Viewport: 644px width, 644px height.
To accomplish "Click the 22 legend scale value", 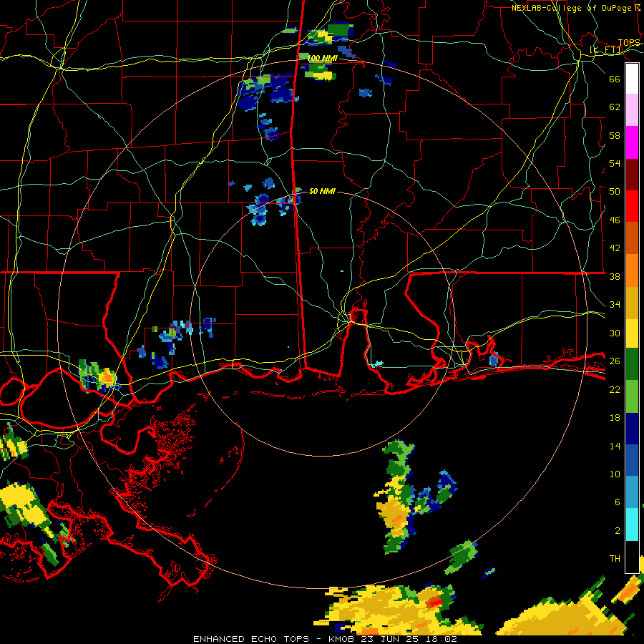I will click(615, 389).
